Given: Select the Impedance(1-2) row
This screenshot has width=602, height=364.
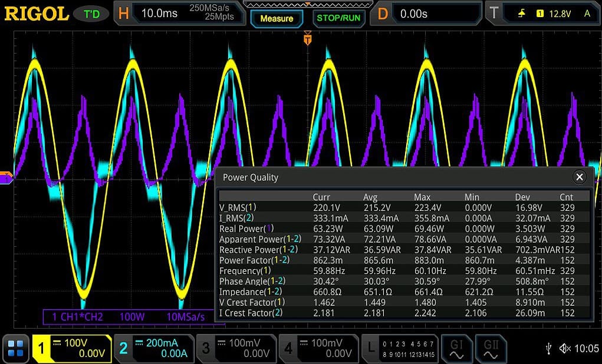Looking at the screenshot, I should tap(404, 292).
